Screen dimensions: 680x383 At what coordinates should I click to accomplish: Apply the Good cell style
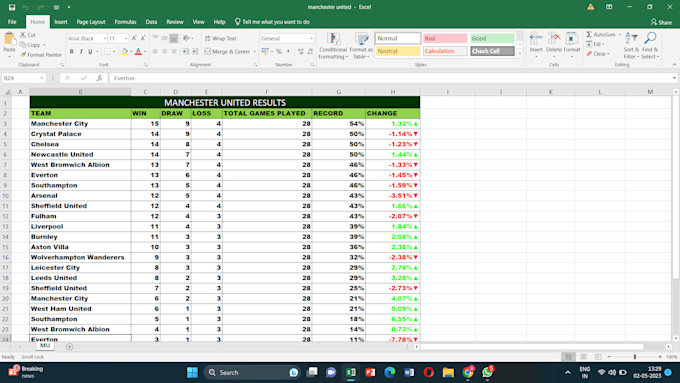coord(492,38)
